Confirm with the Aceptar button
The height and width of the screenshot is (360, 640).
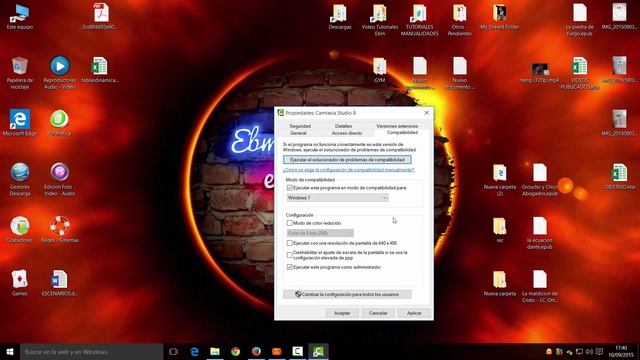point(342,313)
